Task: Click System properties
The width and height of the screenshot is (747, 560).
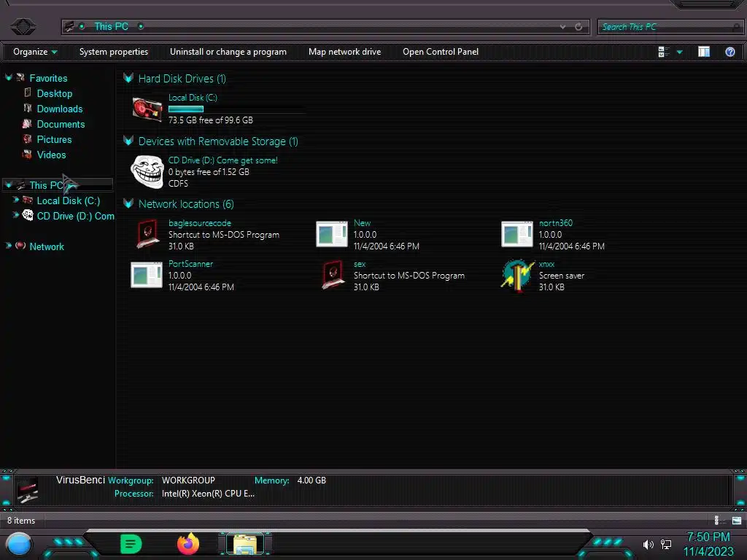Action: point(113,52)
